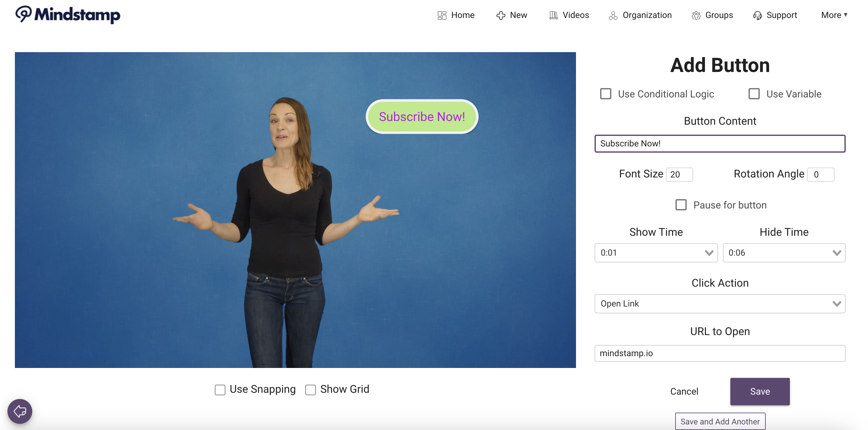The image size is (868, 430).
Task: Open the More menu in the navbar
Action: pyautogui.click(x=834, y=15)
